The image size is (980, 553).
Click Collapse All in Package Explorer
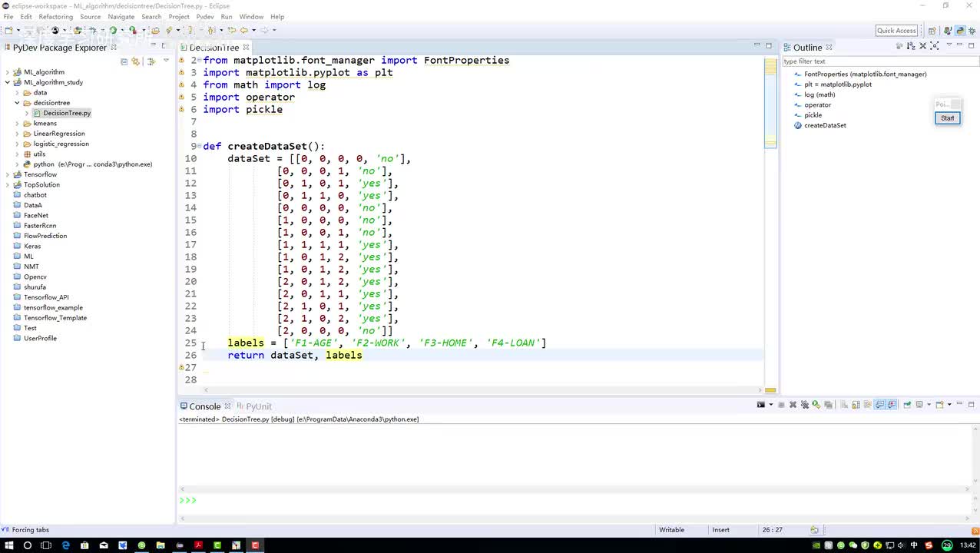pos(124,61)
